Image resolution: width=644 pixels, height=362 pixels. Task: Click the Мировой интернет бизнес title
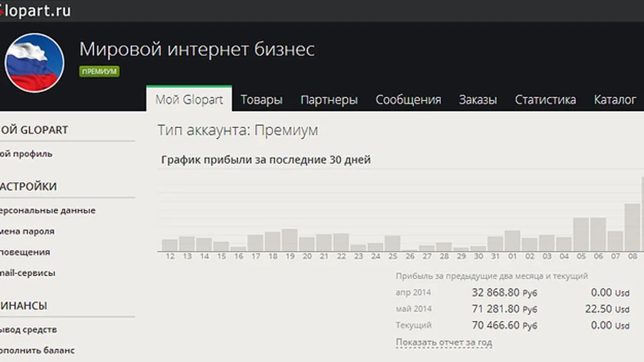[197, 49]
